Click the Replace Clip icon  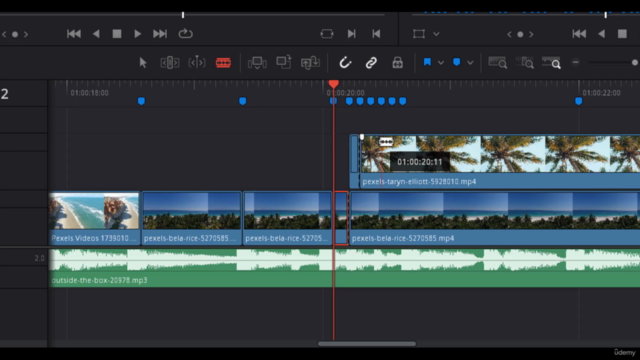[310, 63]
